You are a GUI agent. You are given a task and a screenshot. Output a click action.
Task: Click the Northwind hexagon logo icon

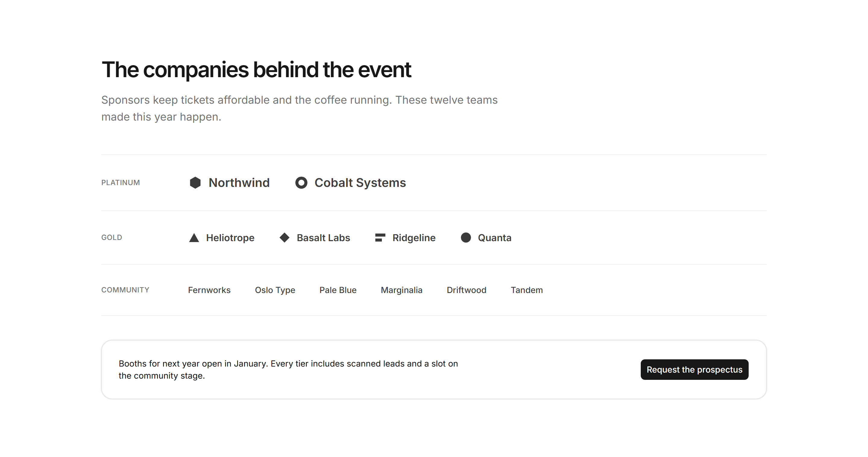195,183
